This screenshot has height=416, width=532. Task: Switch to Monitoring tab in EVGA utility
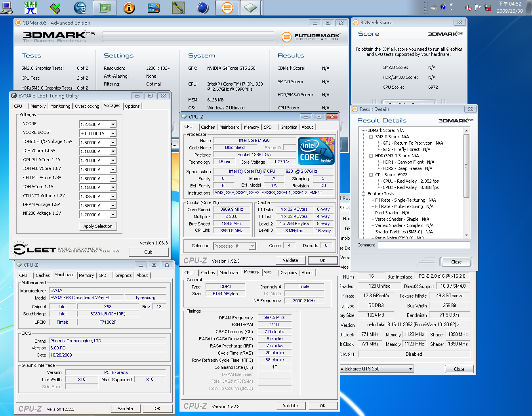(x=60, y=106)
